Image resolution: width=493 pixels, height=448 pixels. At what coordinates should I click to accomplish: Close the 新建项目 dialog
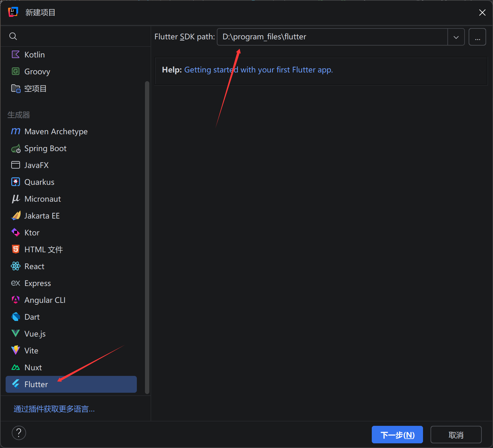tap(482, 12)
